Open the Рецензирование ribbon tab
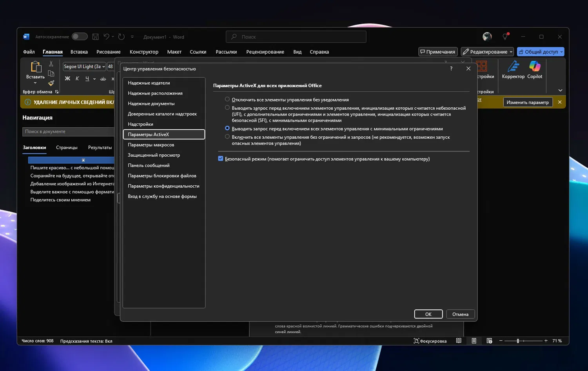Viewport: 588px width, 371px height. (265, 52)
